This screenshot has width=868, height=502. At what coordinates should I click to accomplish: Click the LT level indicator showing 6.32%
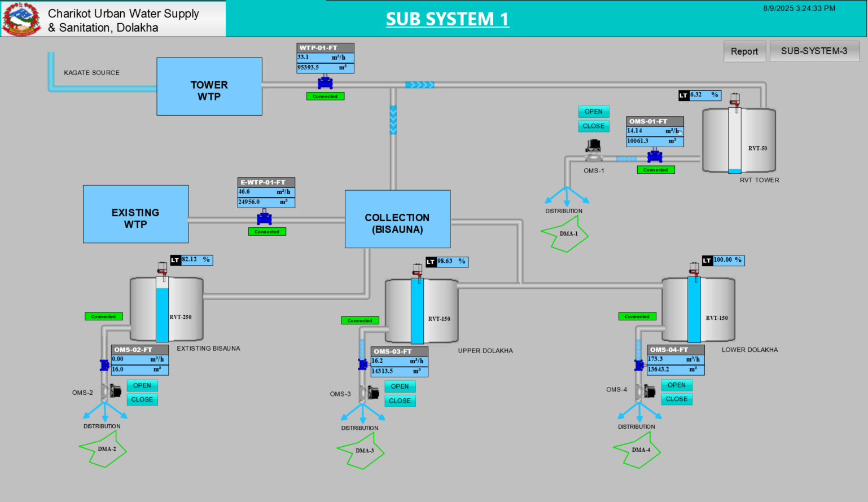699,95
